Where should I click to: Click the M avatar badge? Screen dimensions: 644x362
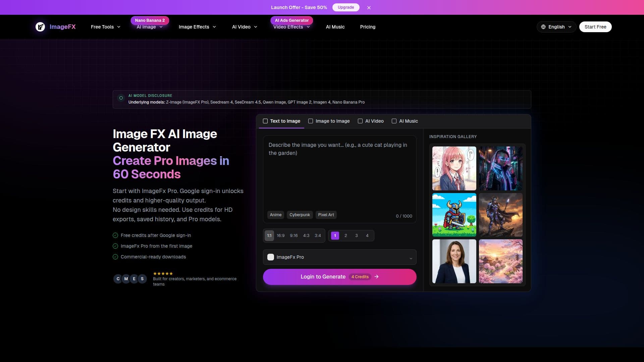coord(126,279)
